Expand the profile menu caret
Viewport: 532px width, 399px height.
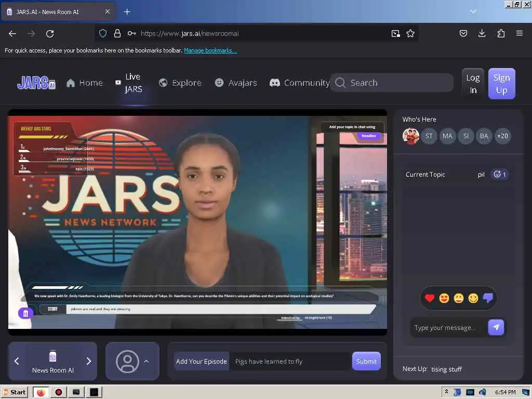pos(146,362)
